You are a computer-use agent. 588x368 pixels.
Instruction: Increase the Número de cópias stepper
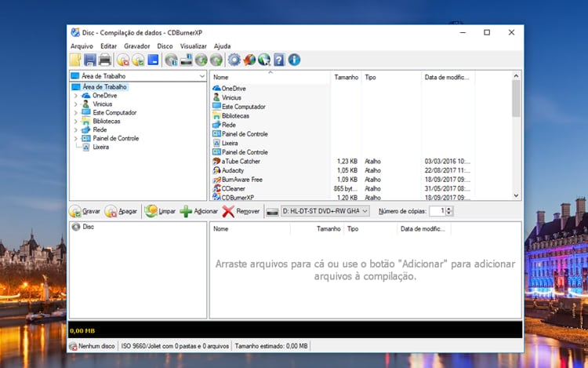(450, 209)
